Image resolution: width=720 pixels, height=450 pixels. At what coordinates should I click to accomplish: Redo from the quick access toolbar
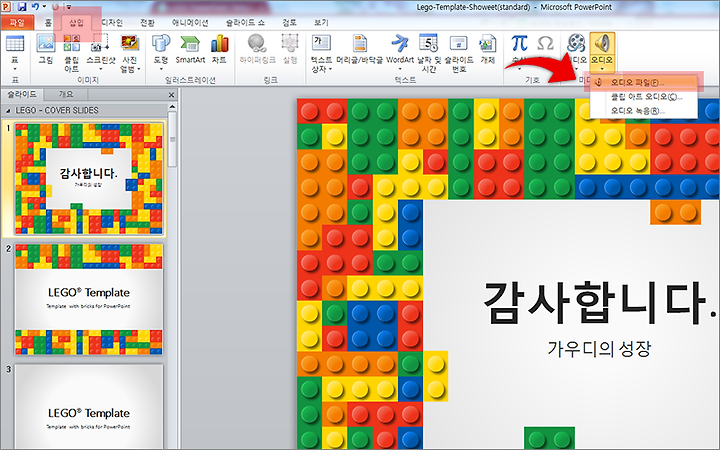[x=56, y=7]
